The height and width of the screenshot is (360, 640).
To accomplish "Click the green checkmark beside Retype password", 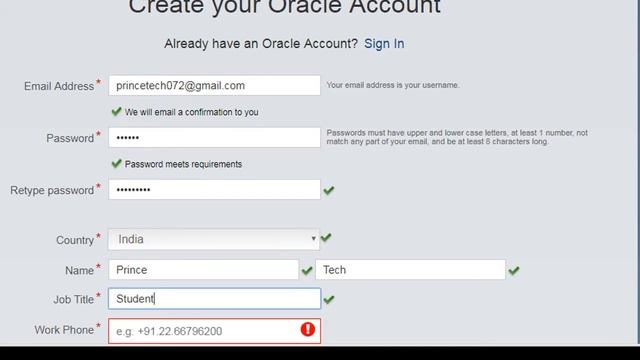I will click(329, 190).
